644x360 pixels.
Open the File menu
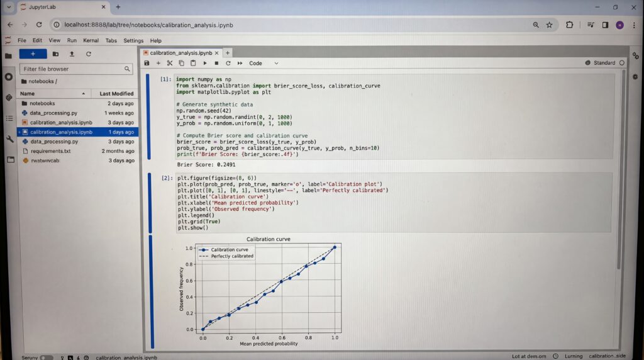pos(22,41)
